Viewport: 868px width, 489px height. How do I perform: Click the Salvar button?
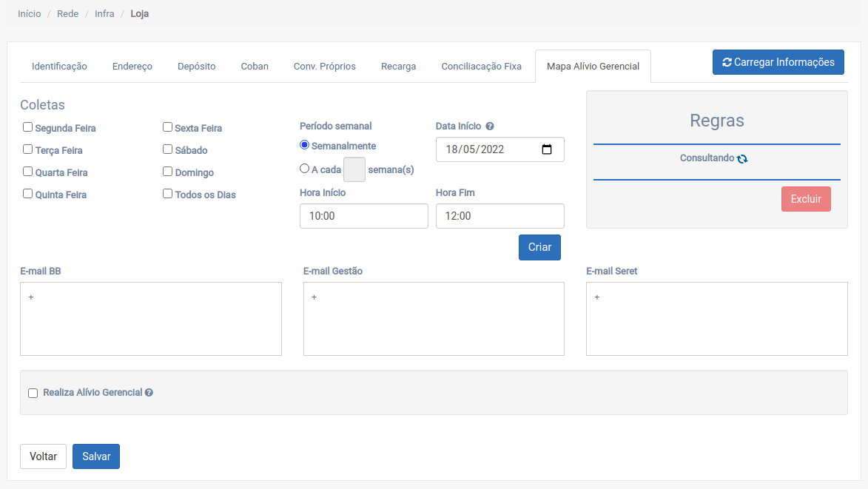click(96, 456)
